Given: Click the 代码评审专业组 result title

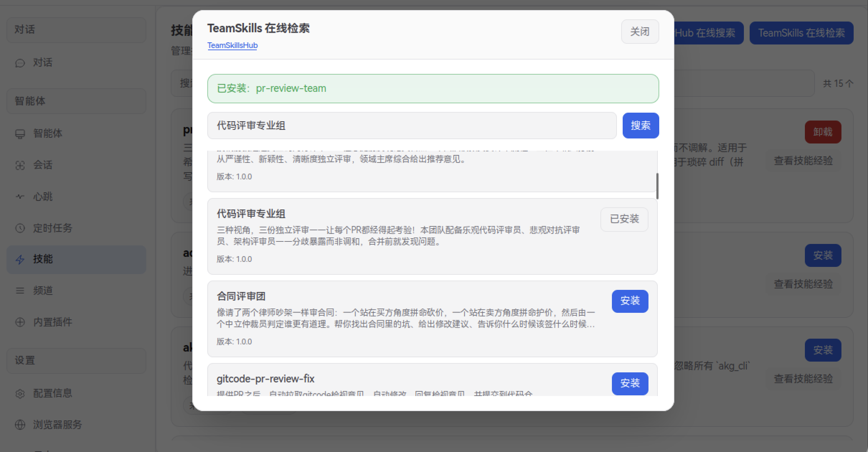Looking at the screenshot, I should [x=251, y=214].
